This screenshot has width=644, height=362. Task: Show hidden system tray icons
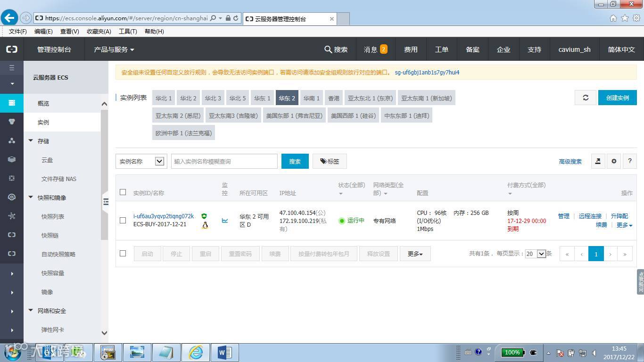click(x=548, y=353)
